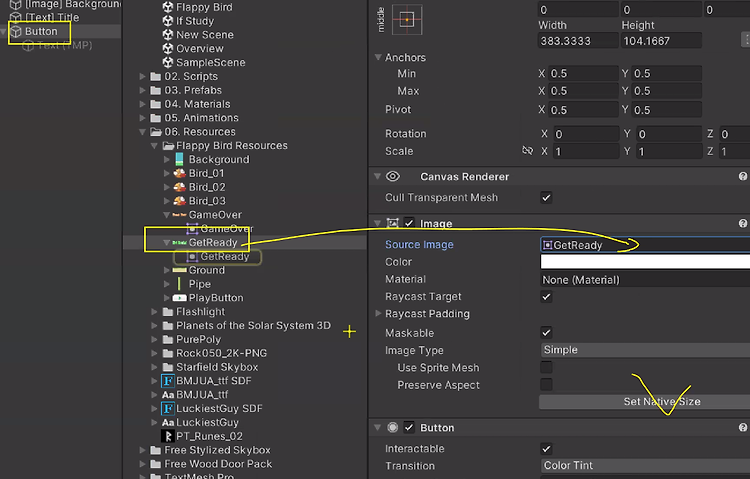Expand the 02. Scripts folder
The height and width of the screenshot is (479, 750).
pos(143,76)
